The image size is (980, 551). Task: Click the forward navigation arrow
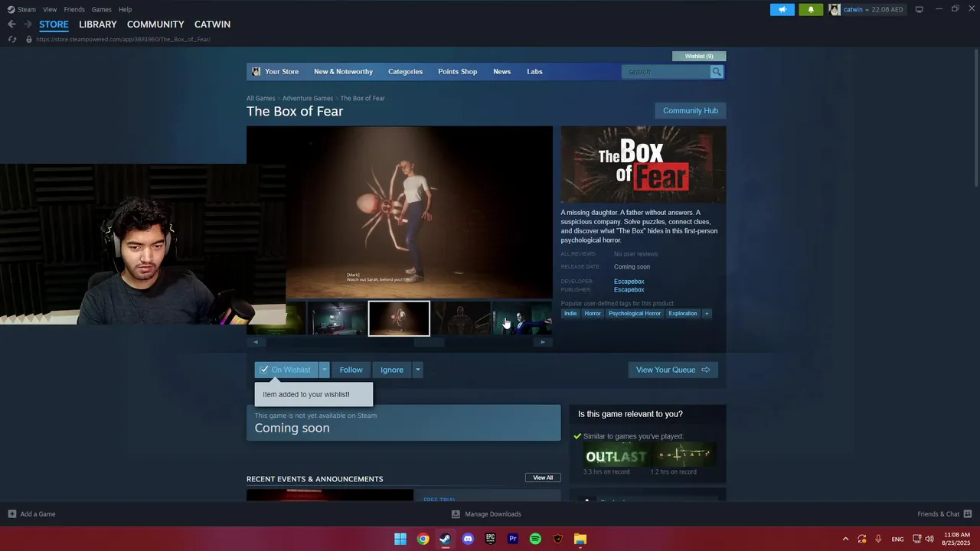[28, 24]
